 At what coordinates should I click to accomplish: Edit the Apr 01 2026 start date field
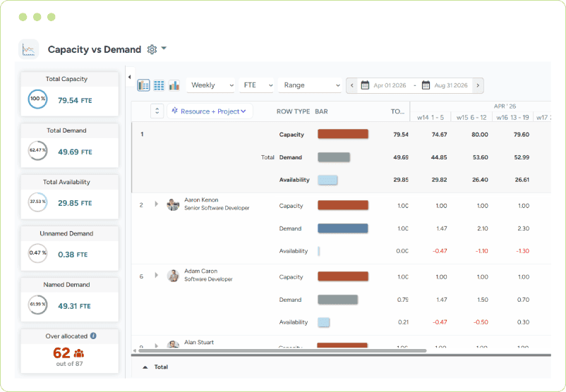(390, 85)
